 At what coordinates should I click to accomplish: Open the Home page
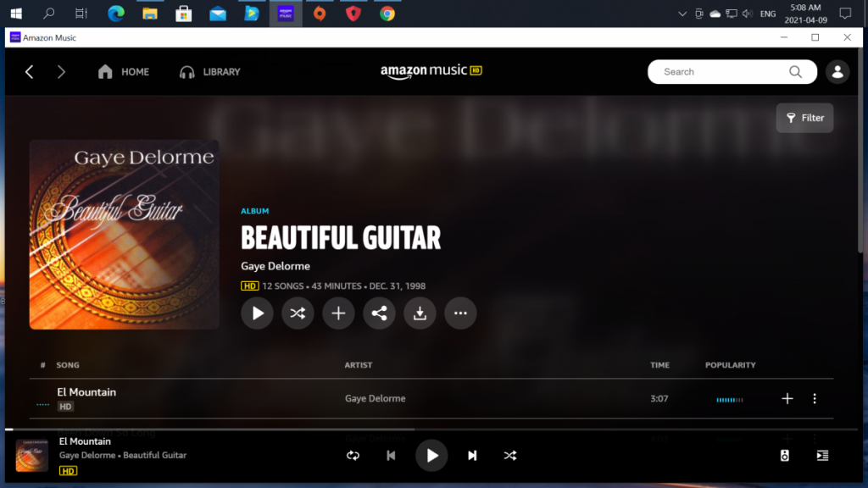click(x=124, y=72)
